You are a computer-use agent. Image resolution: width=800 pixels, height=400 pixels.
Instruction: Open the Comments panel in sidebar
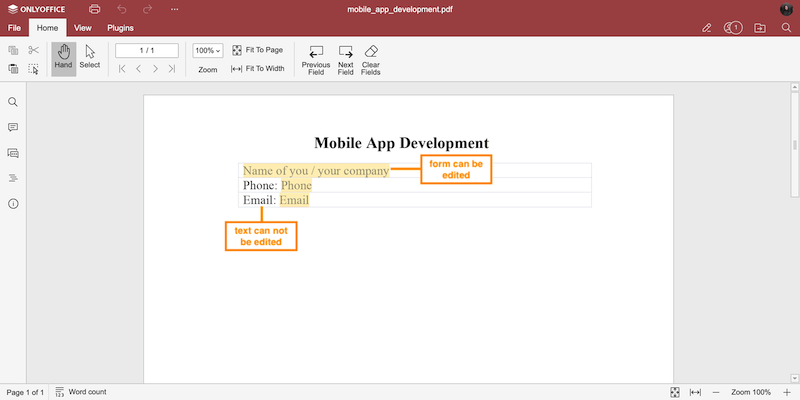[13, 127]
